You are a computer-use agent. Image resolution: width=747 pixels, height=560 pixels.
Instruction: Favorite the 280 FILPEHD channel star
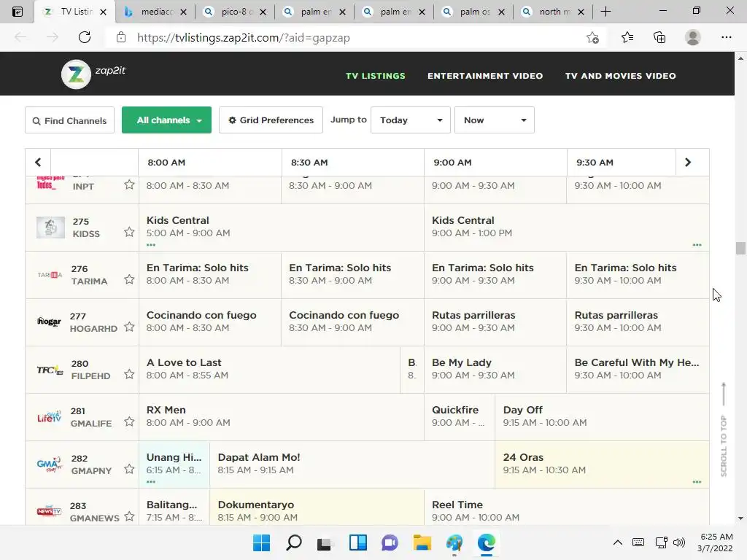pos(129,374)
